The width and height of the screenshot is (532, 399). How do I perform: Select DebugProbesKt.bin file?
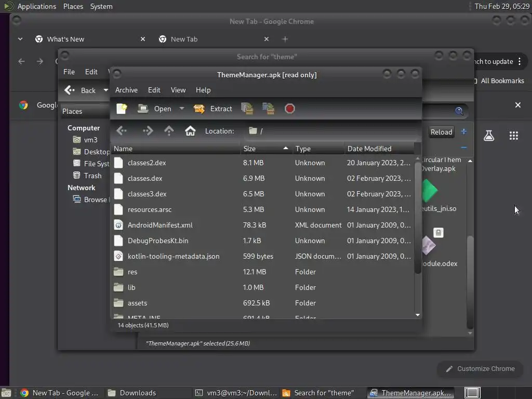click(x=262, y=241)
